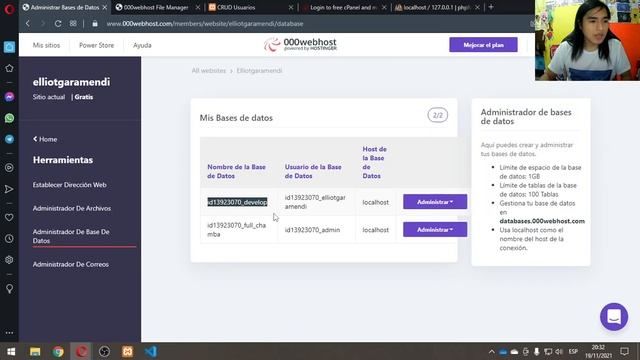Open bookmarks heart icon in sidebar
This screenshot has height=360, width=640.
click(9, 218)
